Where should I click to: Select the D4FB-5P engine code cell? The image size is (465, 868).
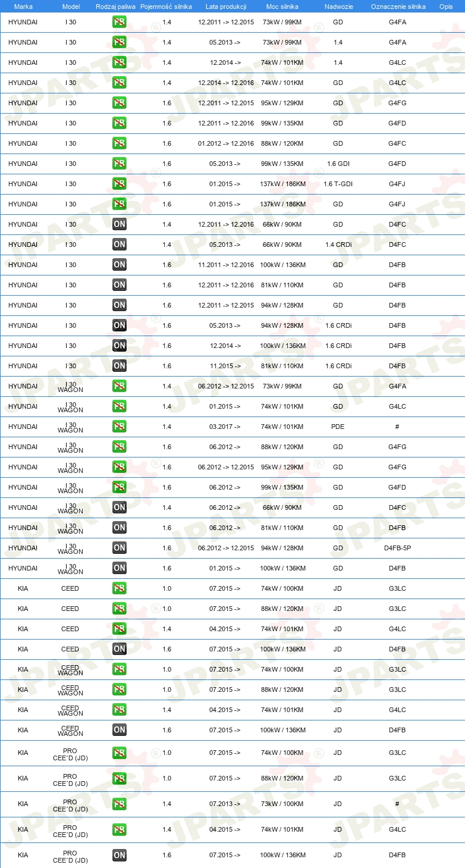(x=397, y=548)
